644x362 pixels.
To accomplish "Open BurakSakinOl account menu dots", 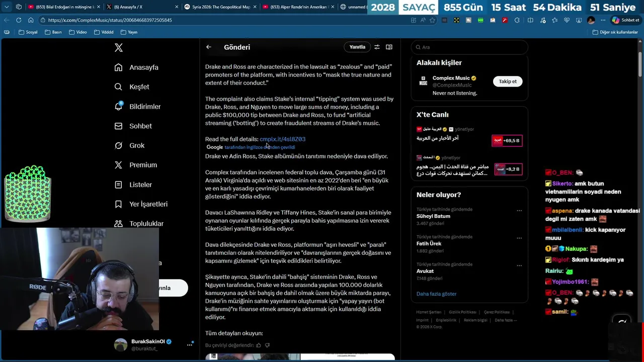I will 190,344.
